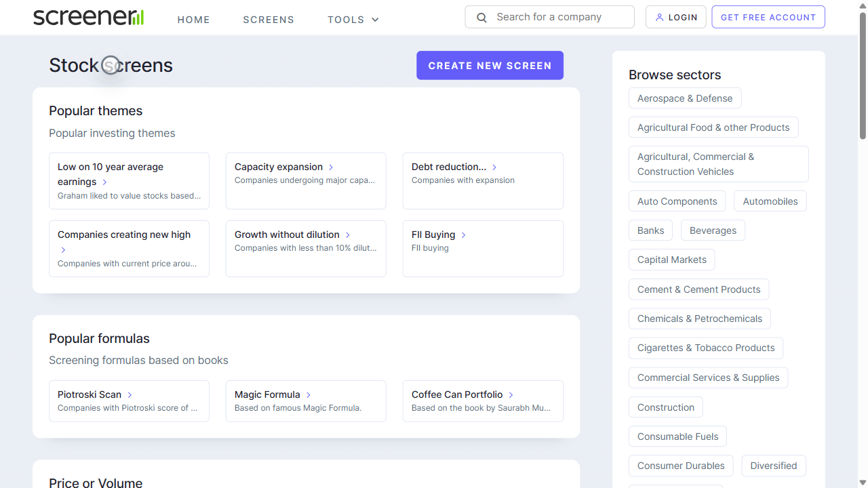The width and height of the screenshot is (868, 488).
Task: Click the arrow on Growth without dilution
Action: pos(348,235)
